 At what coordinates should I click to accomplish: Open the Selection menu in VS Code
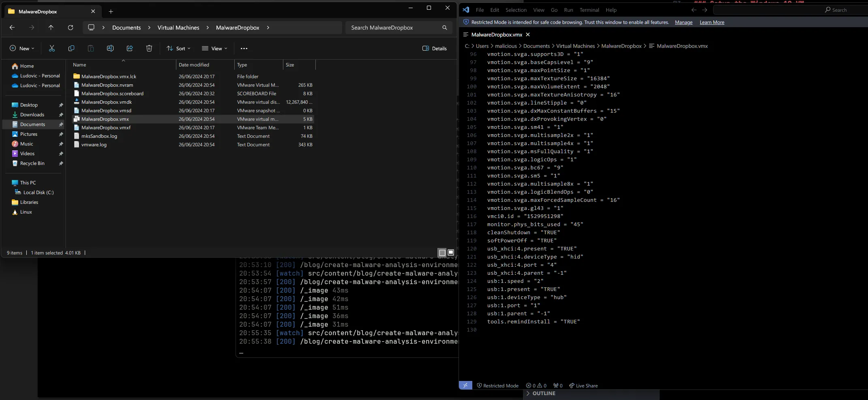click(x=516, y=10)
